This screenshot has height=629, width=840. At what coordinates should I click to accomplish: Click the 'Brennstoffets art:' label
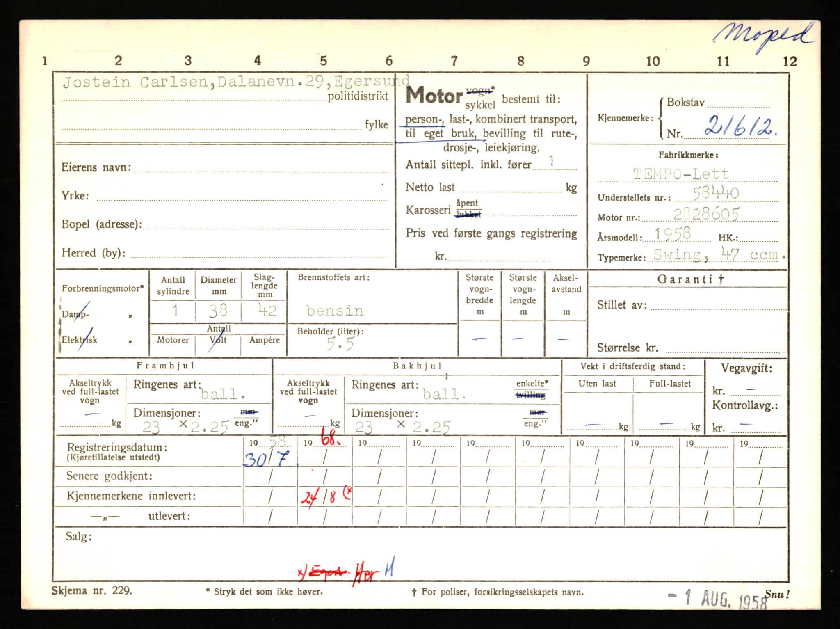tap(334, 277)
